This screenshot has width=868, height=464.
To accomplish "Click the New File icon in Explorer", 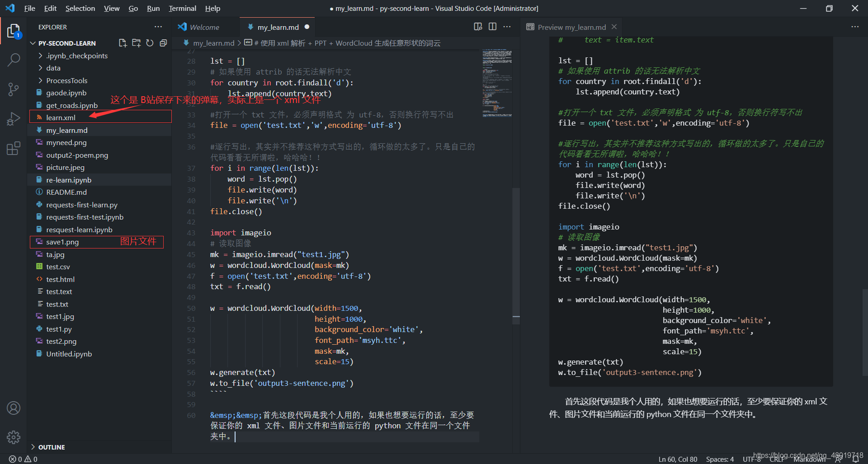I will click(x=123, y=43).
